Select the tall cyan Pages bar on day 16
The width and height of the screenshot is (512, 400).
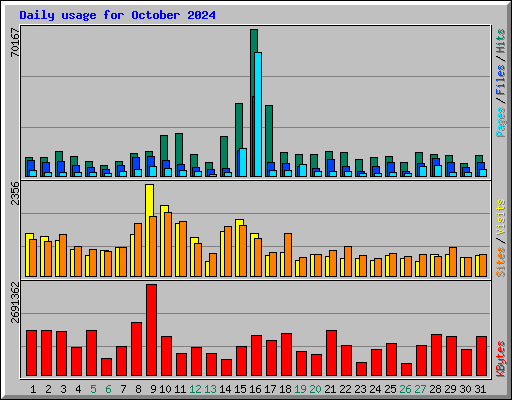coord(258,114)
